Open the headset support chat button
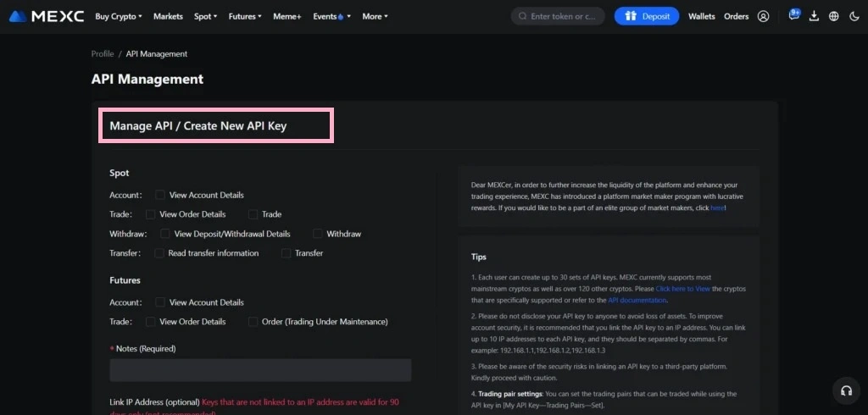The width and height of the screenshot is (868, 415). click(x=846, y=390)
